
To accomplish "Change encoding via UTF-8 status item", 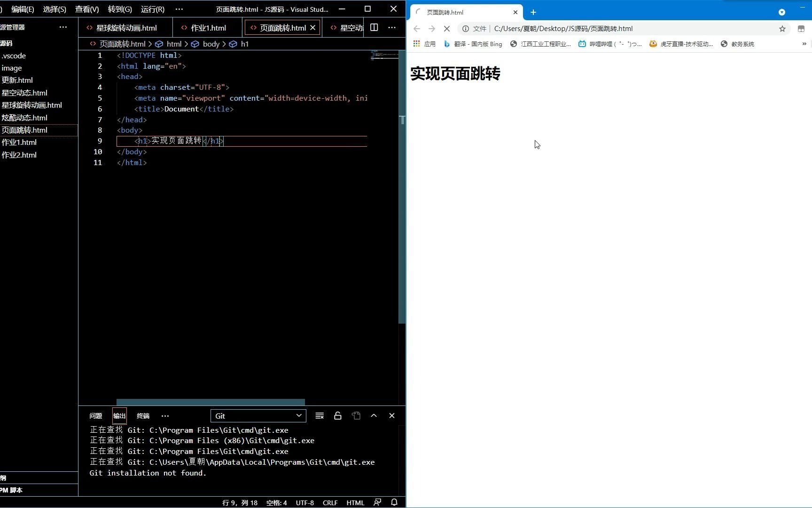I will tap(304, 502).
